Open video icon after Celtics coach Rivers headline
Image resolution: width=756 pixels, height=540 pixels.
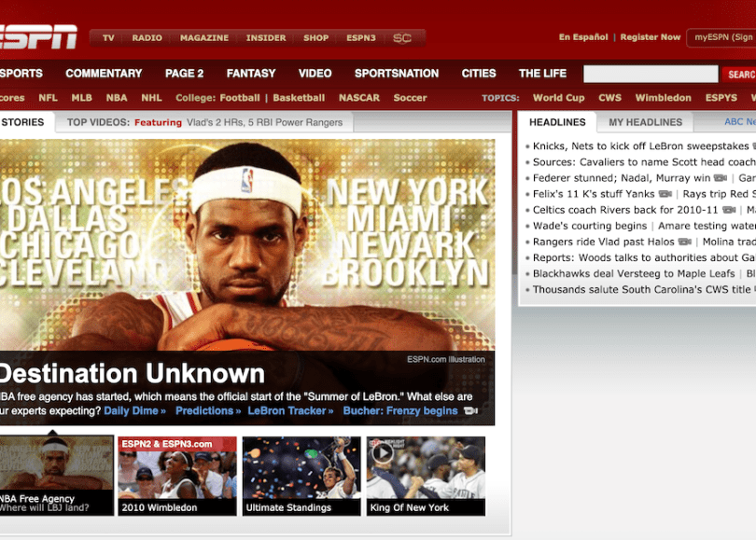click(x=729, y=210)
